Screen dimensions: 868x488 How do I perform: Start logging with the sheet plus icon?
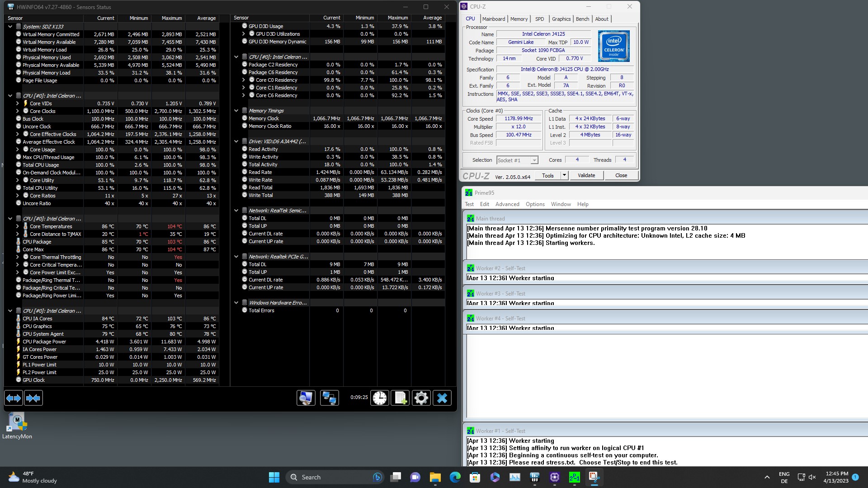[401, 398]
